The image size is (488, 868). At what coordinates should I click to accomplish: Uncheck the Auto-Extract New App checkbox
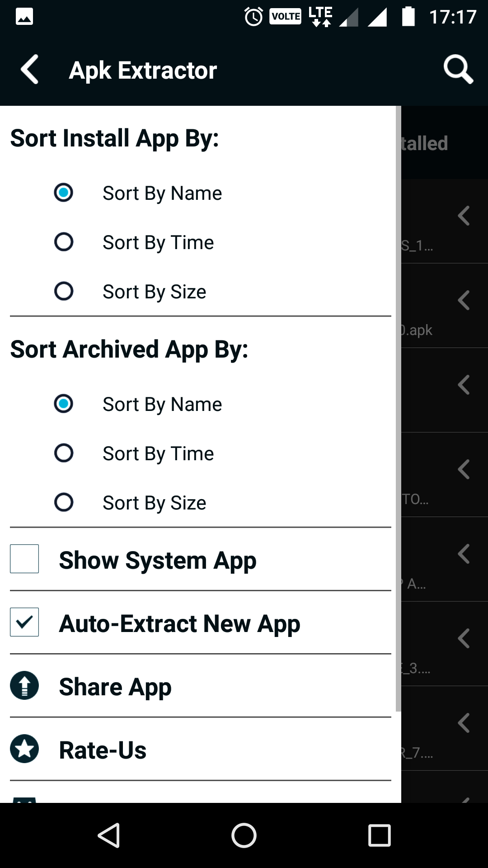pos(24,622)
